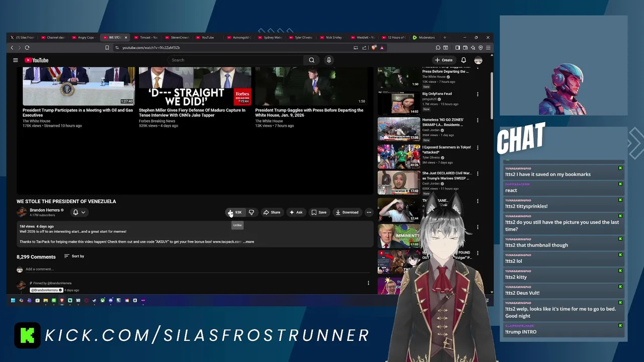Open Brave Rewards triangle icon in address bar

coord(382,48)
